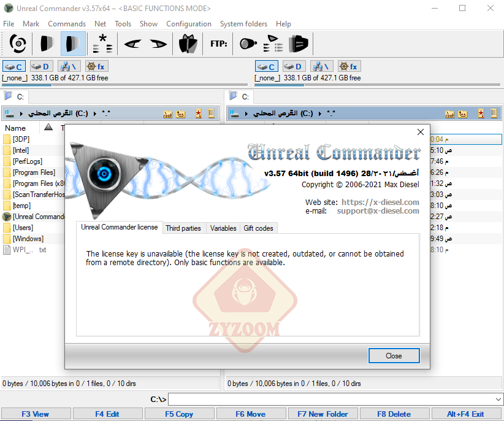504x421 pixels.
Task: Select the Unreal Commander license tab
Action: pos(119,227)
